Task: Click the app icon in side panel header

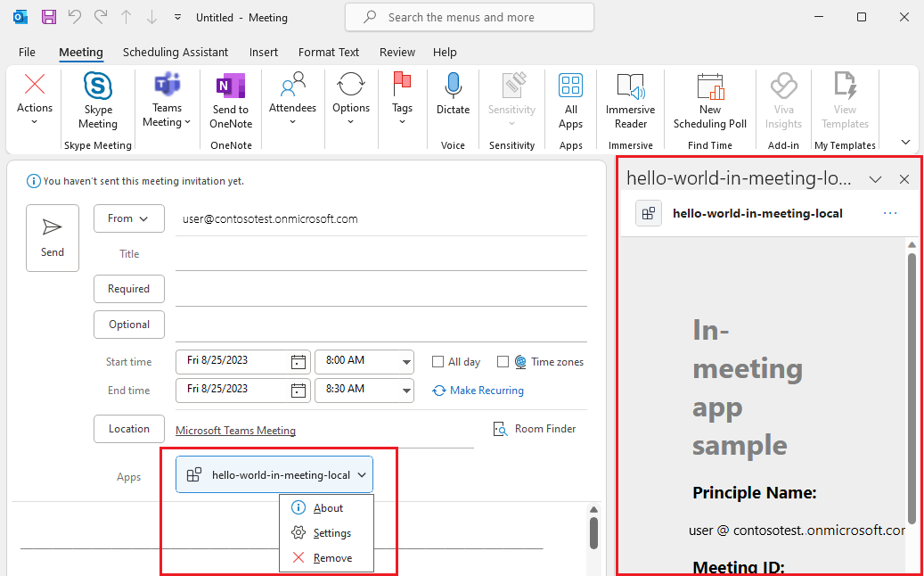Action: pyautogui.click(x=648, y=213)
